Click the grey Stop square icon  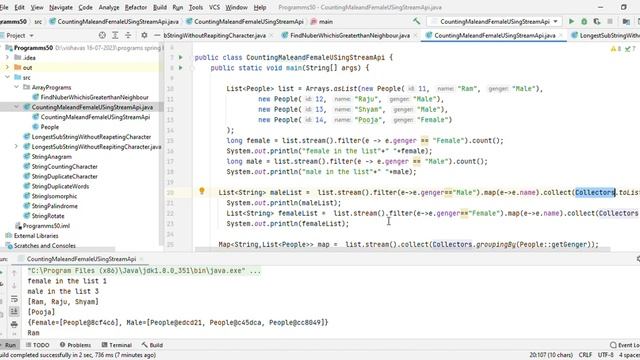(x=610, y=21)
